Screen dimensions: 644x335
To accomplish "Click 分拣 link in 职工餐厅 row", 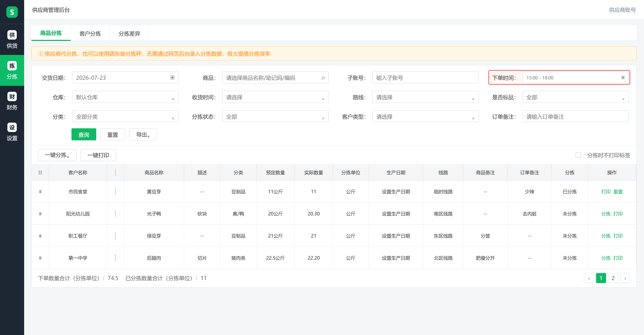I will pyautogui.click(x=606, y=236).
